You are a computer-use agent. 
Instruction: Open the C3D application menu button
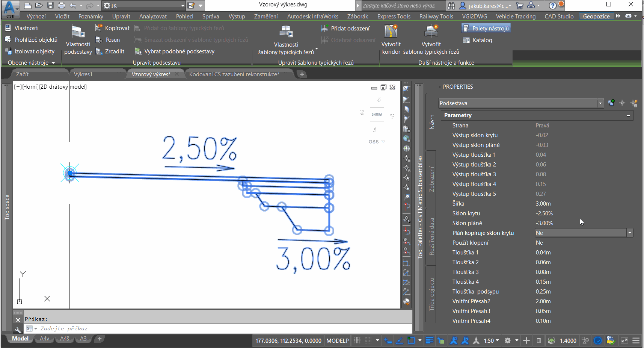[10, 9]
